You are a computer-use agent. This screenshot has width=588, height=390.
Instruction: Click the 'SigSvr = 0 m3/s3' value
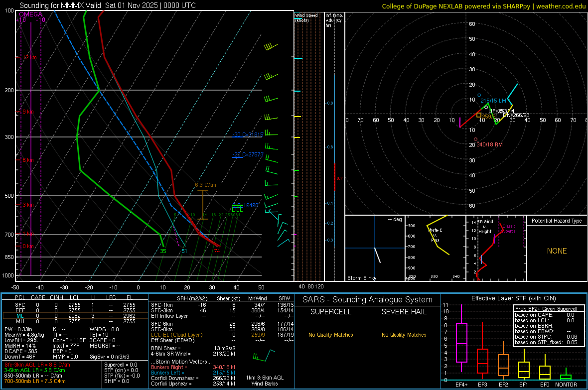110,357
